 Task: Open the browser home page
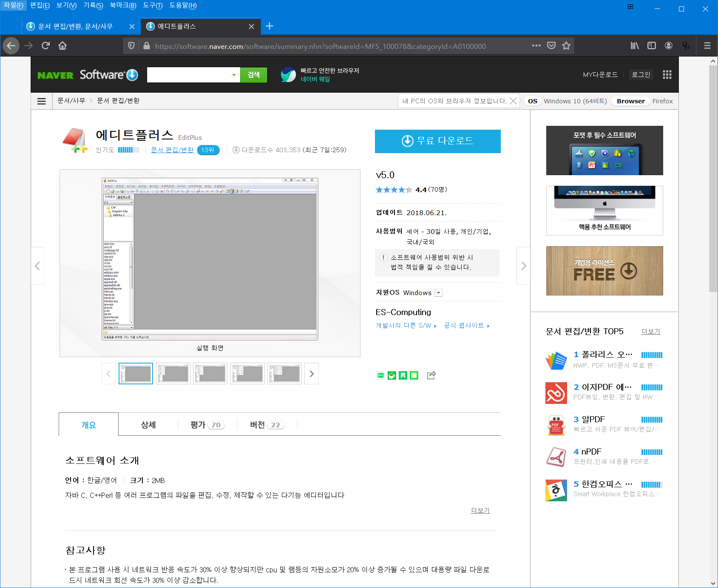(62, 45)
